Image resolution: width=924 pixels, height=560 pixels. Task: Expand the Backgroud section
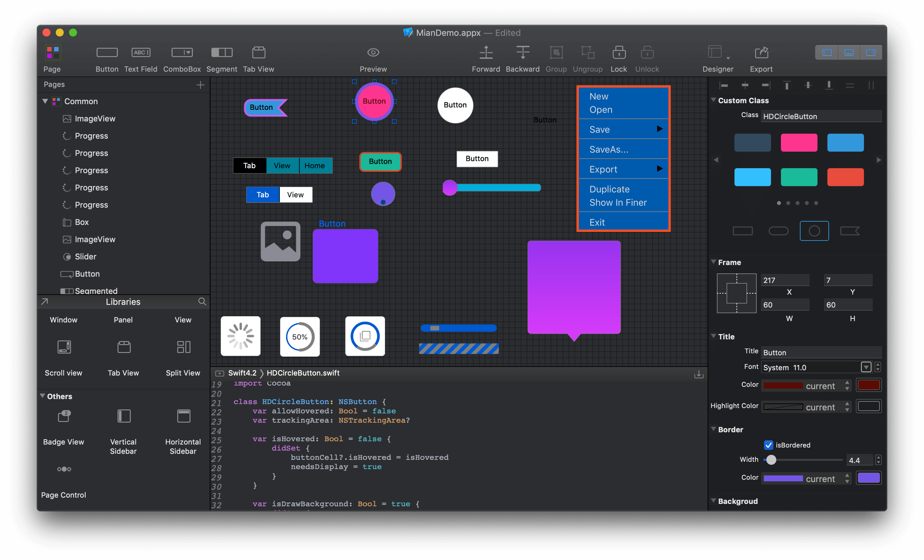click(713, 501)
